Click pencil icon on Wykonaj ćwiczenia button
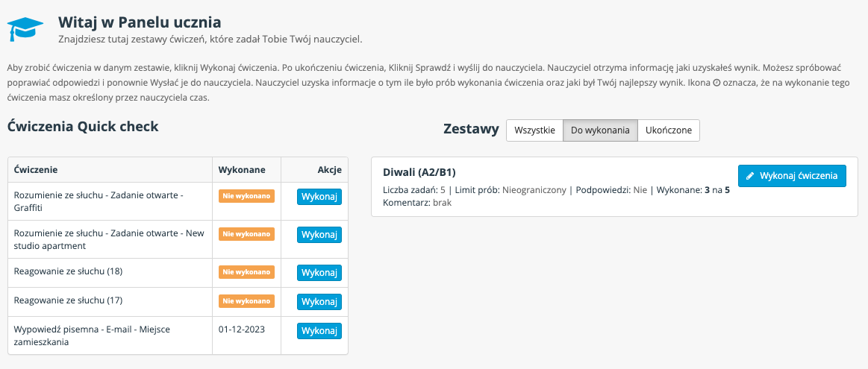The width and height of the screenshot is (868, 369). [750, 176]
